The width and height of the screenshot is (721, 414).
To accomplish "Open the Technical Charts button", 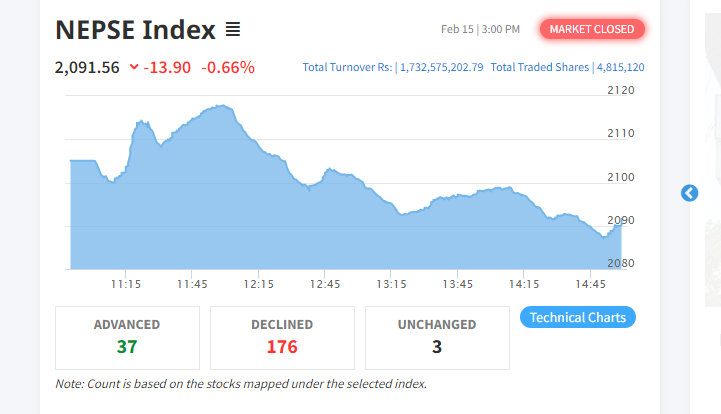I will tap(578, 317).
